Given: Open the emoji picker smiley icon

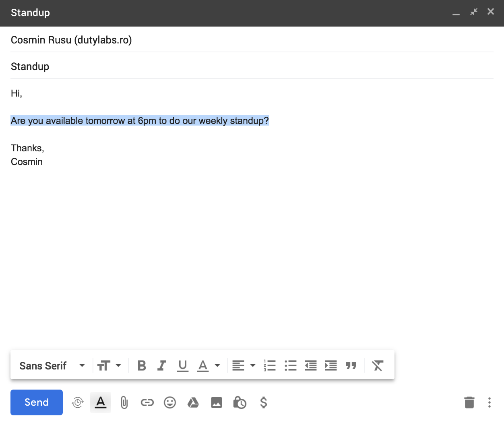Looking at the screenshot, I should tap(170, 402).
